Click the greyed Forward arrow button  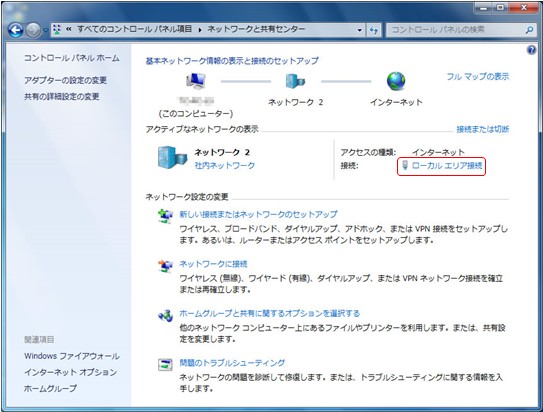click(x=33, y=30)
